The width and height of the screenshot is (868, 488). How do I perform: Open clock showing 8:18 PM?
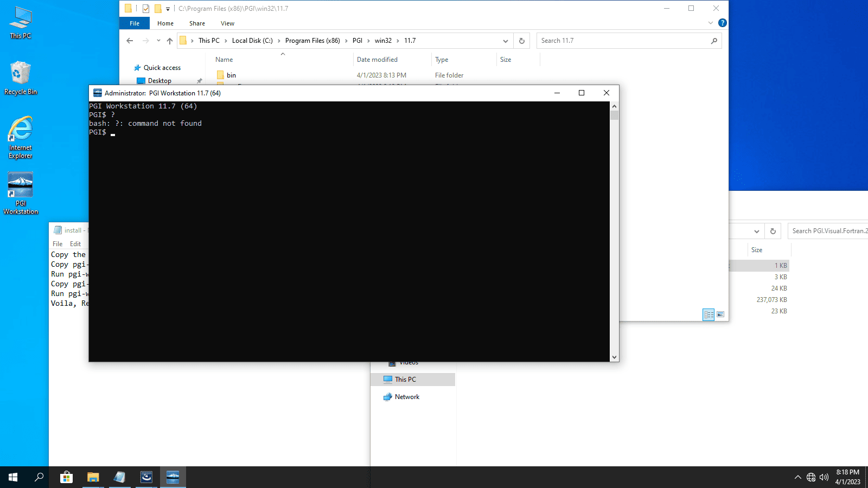847,477
